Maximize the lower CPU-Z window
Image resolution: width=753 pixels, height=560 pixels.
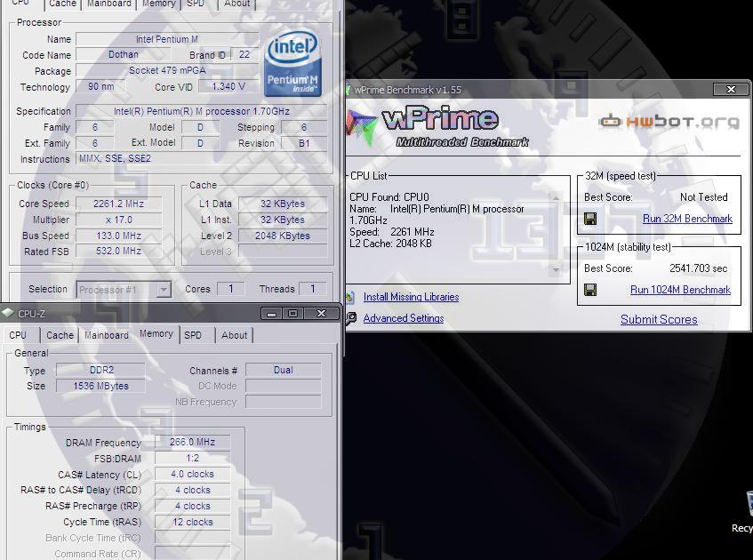click(x=292, y=314)
